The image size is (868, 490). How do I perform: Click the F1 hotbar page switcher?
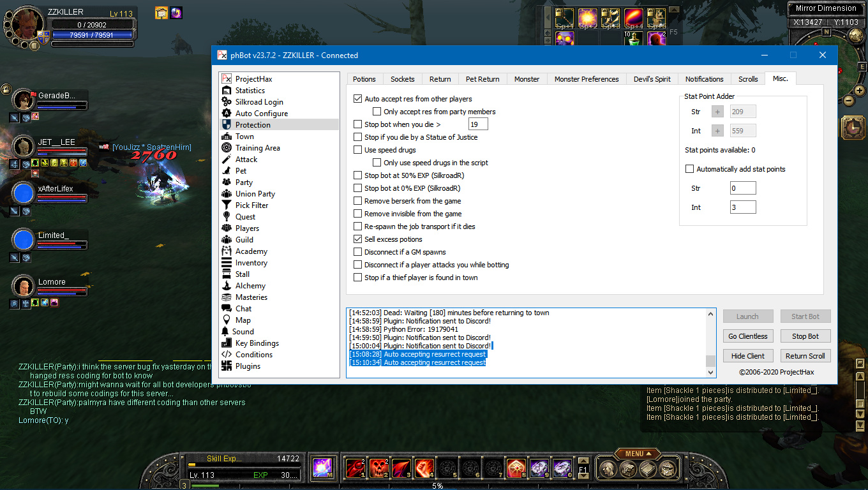(583, 469)
